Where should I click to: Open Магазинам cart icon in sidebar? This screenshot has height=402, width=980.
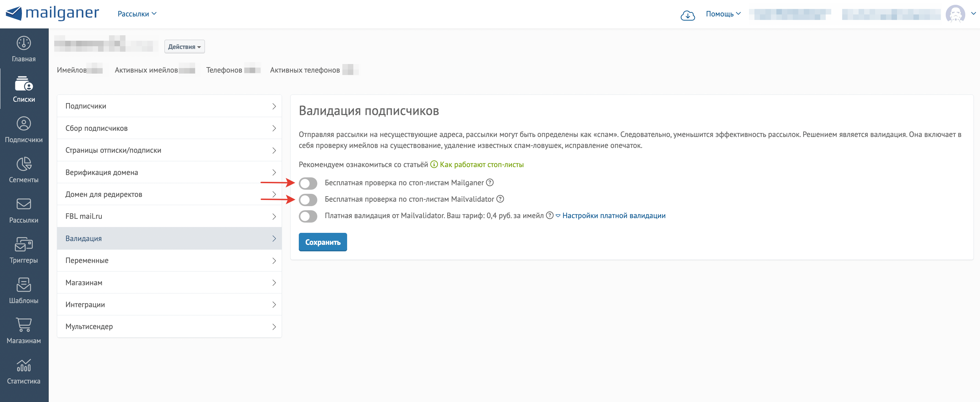tap(24, 325)
